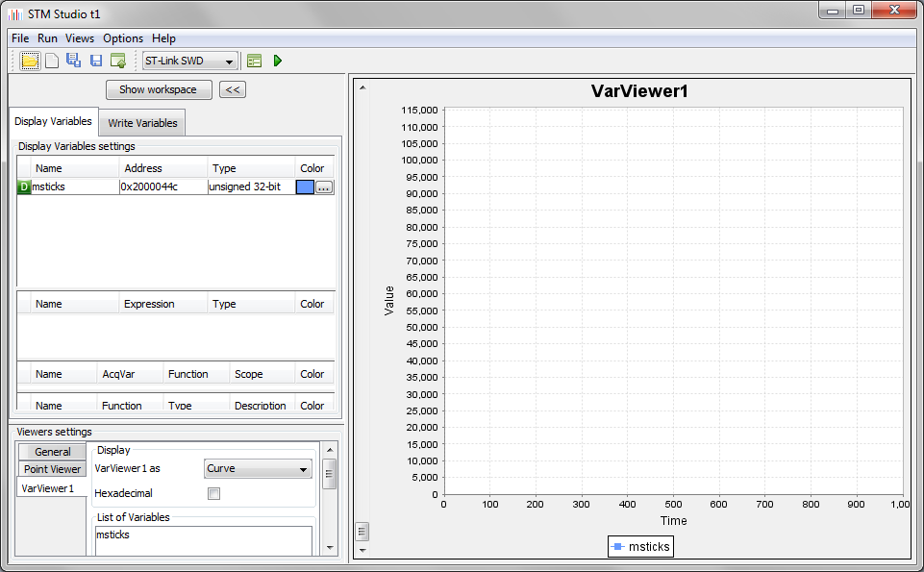924x572 pixels.
Task: Open the ST-Link SWD dropdown
Action: (189, 62)
